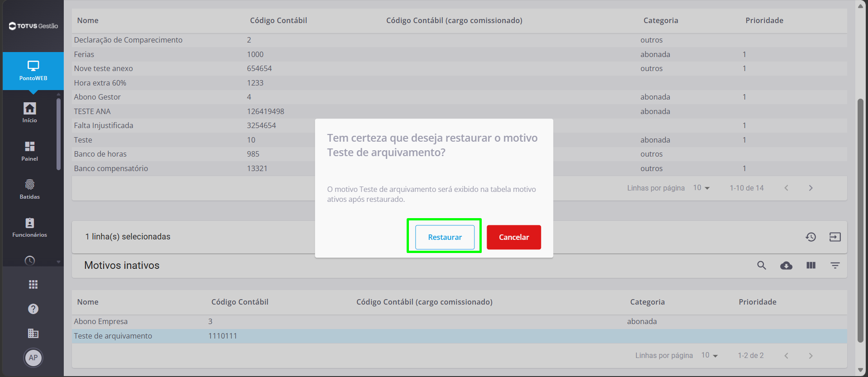Image resolution: width=868 pixels, height=377 pixels.
Task: Open rows-per-page dropdown of Motivos inativos
Action: pos(710,355)
